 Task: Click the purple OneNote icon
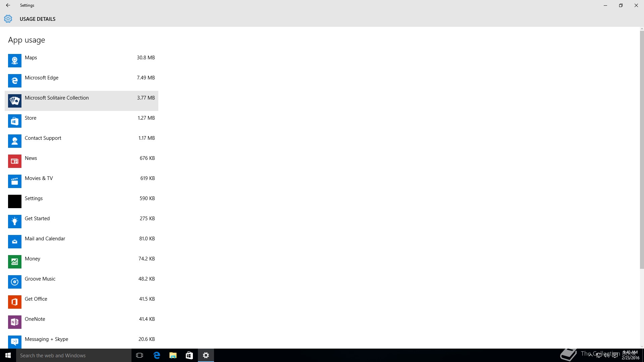point(15,322)
